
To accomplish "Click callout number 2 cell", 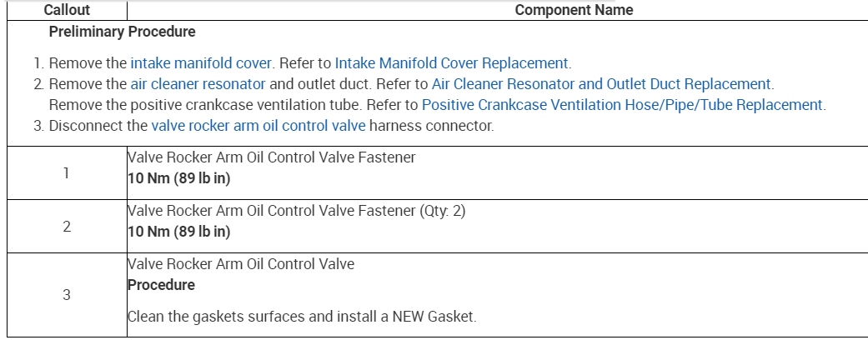I will 65,227.
